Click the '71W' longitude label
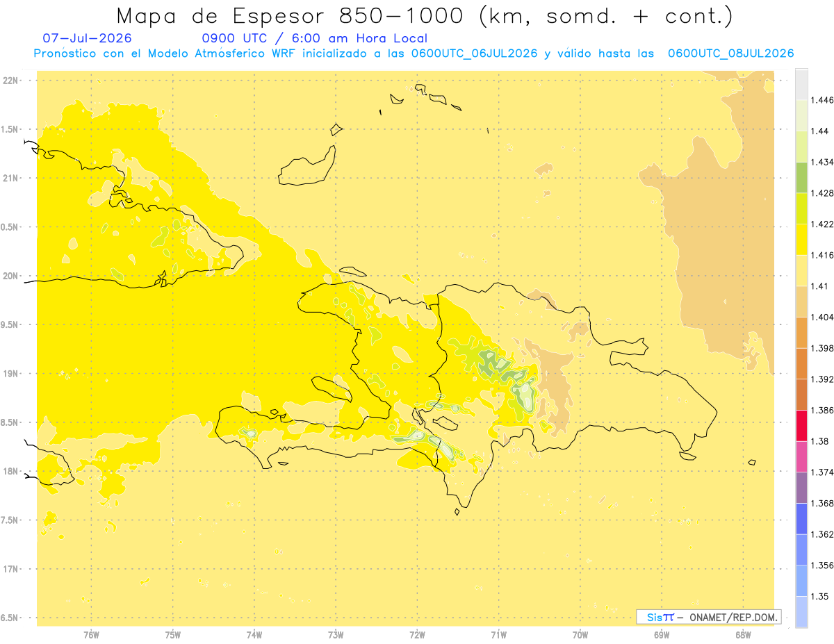Image resolution: width=834 pixels, height=644 pixels. click(498, 636)
